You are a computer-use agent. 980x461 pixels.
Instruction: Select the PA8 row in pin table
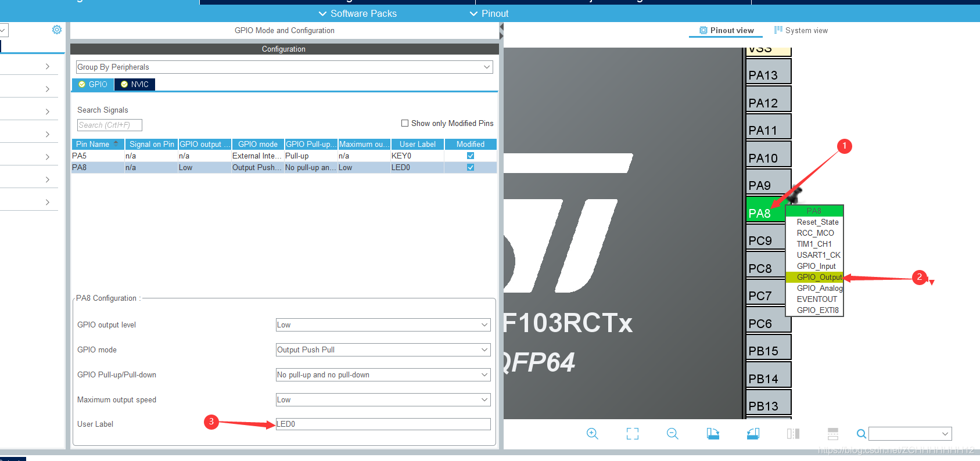click(x=284, y=167)
